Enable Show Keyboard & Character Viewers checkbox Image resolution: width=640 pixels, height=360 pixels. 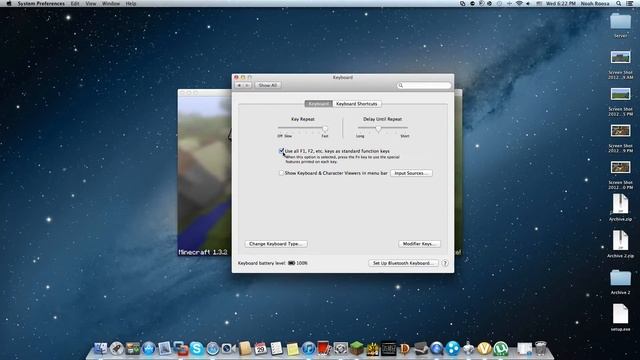281,173
